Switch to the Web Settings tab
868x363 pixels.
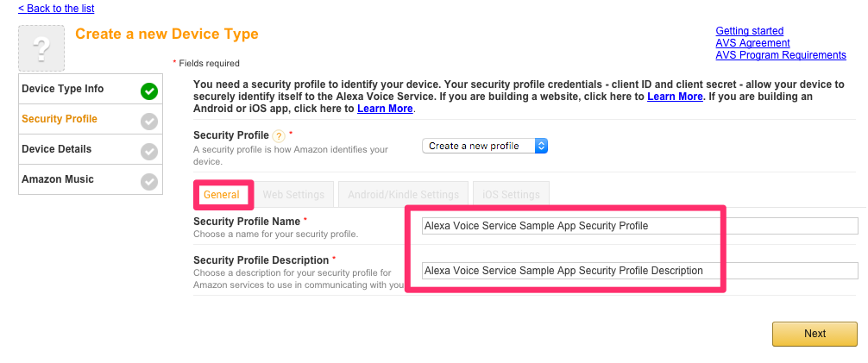coord(293,195)
